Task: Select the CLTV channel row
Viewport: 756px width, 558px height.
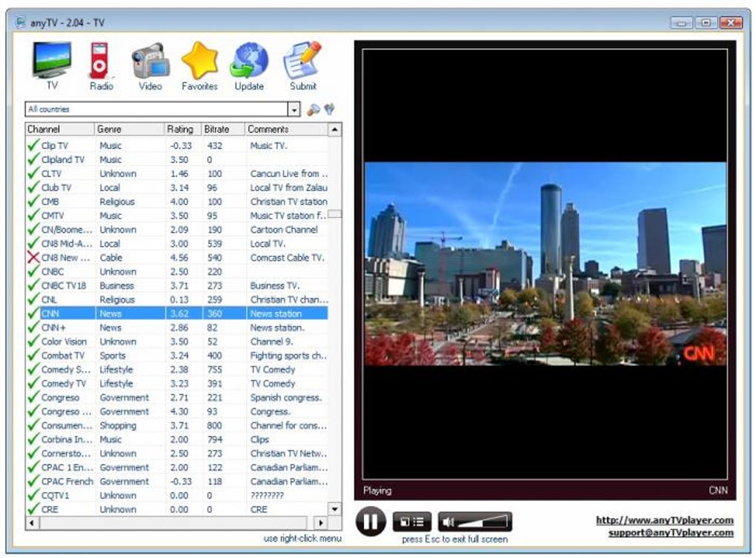Action: pyautogui.click(x=177, y=173)
